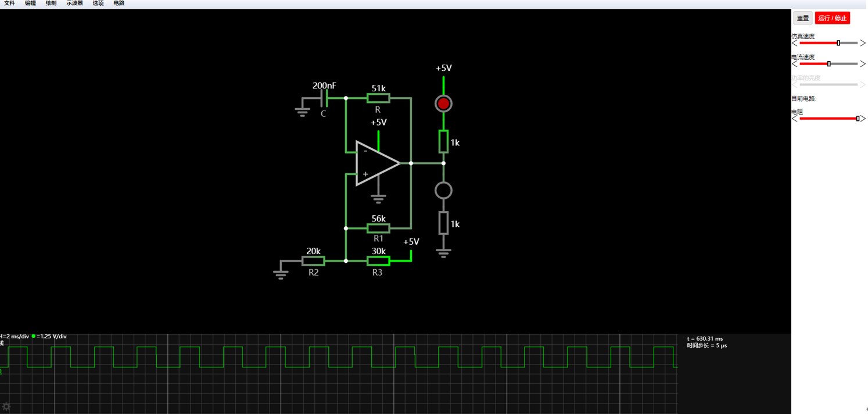Screen dimensions: 868x414
Task: Click the 运行 / 停止 run-stop button
Action: [832, 18]
